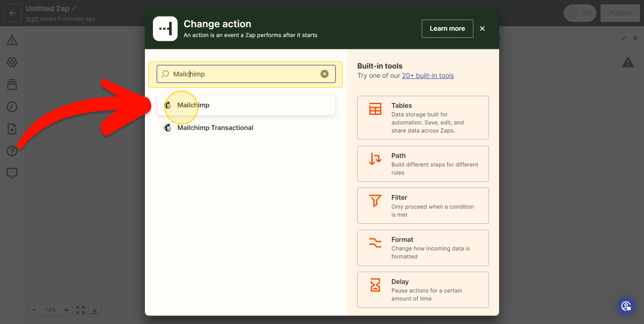Close the Change action dialog

(482, 29)
